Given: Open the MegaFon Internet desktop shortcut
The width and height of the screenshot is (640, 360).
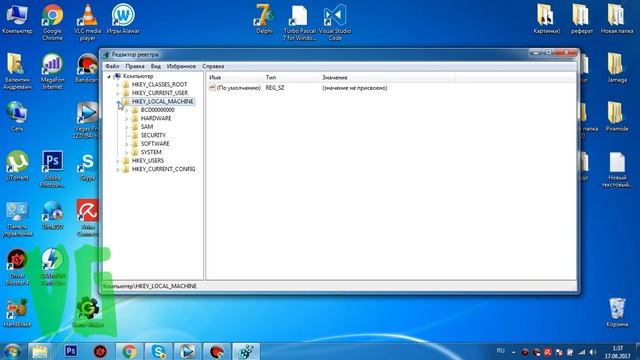Looking at the screenshot, I should click(x=52, y=71).
